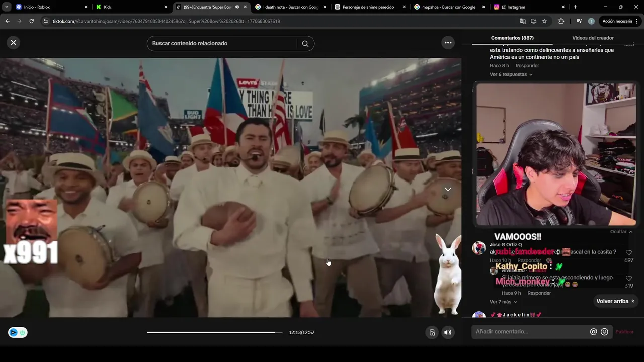Click the white rabbit sticker
Viewport: 644px width, 362px height.
(448, 274)
